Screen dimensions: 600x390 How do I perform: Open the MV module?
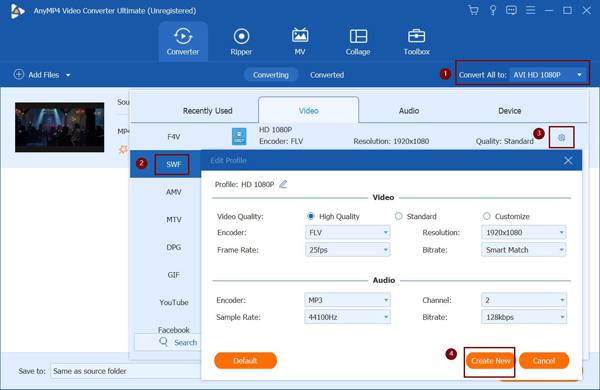pyautogui.click(x=300, y=41)
